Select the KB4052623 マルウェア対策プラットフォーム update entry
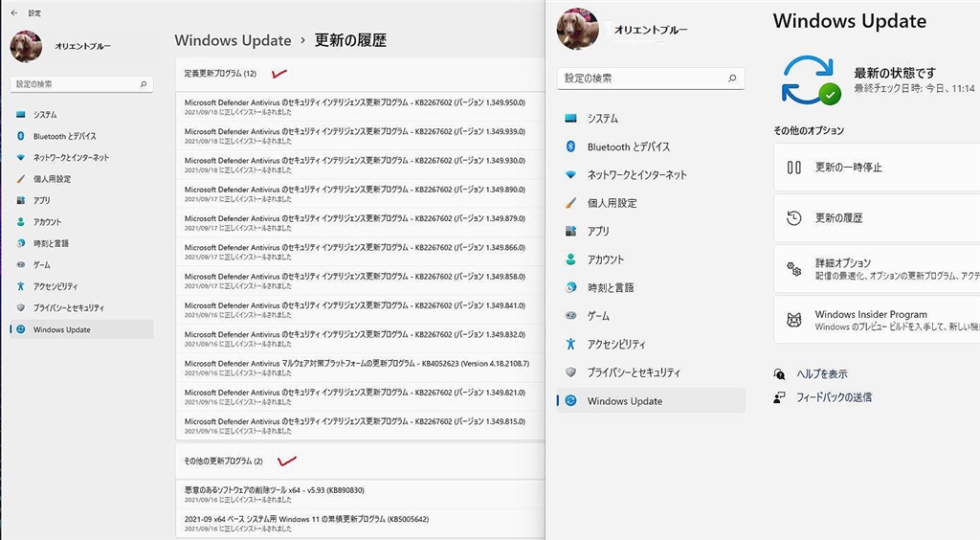Viewport: 980px width, 540px height. (x=360, y=368)
